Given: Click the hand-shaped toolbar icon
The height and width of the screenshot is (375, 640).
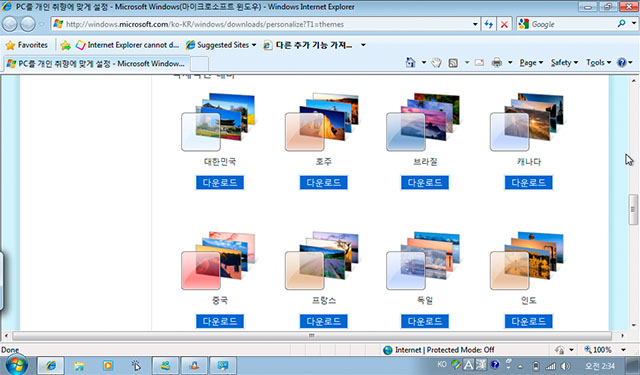Looking at the screenshot, I should coord(436,63).
